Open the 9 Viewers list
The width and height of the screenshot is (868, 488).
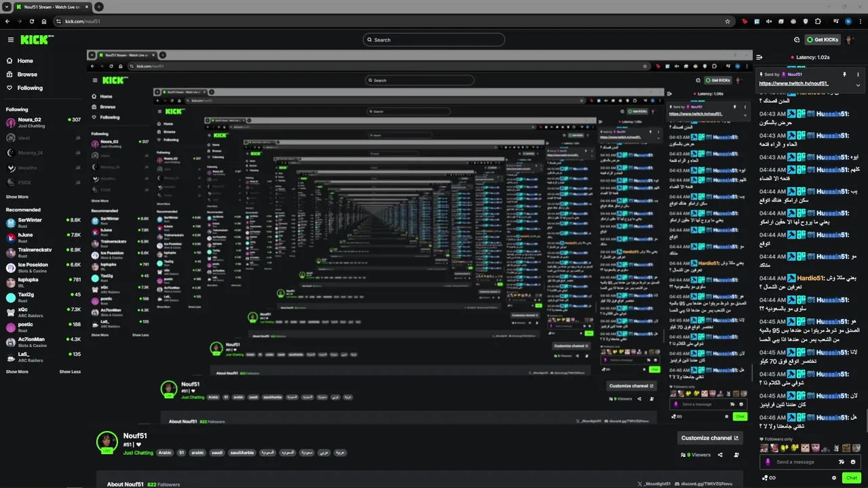(696, 455)
